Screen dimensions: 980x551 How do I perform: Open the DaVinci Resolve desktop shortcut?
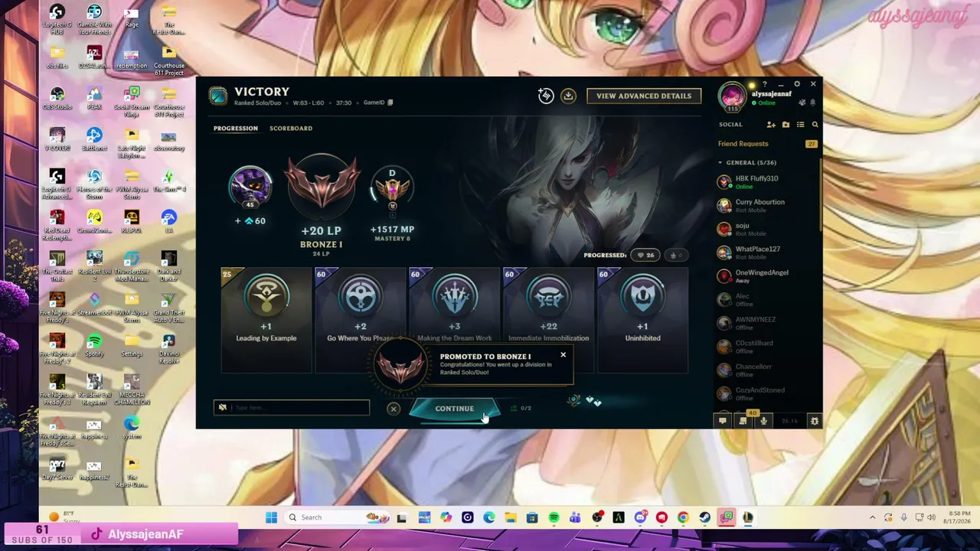tap(169, 348)
